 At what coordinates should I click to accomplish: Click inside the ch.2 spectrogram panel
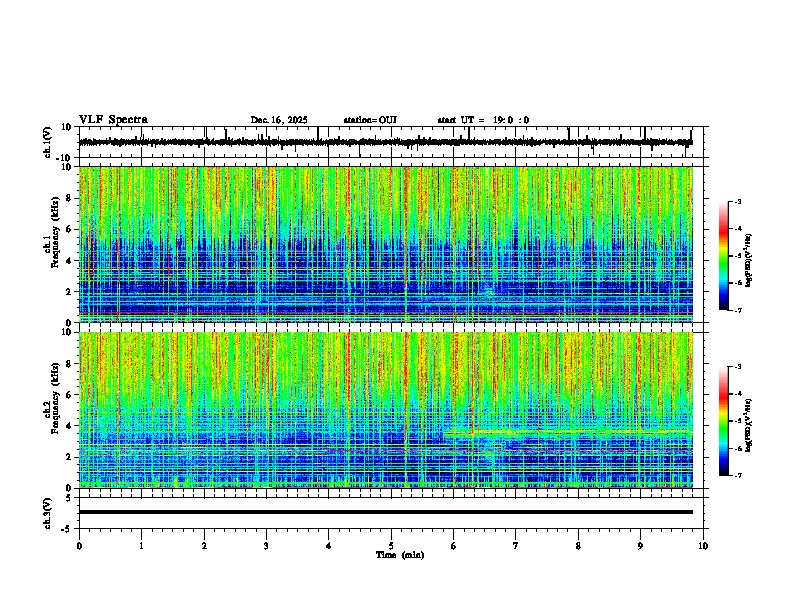click(x=385, y=410)
